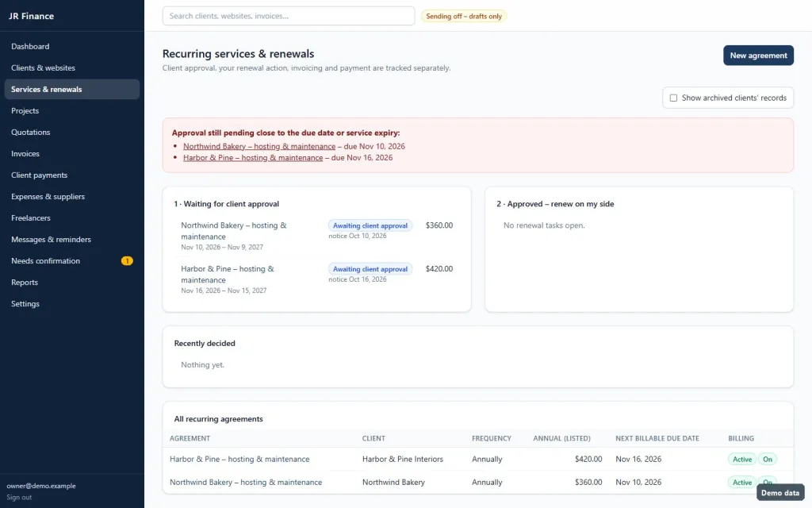Open Messages & reminders

click(x=72, y=240)
